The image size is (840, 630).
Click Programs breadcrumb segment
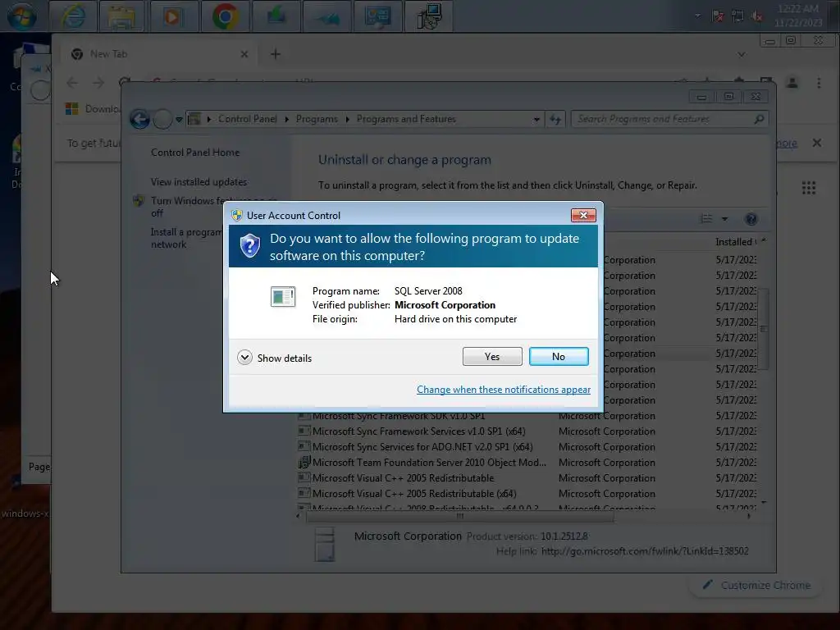[317, 119]
